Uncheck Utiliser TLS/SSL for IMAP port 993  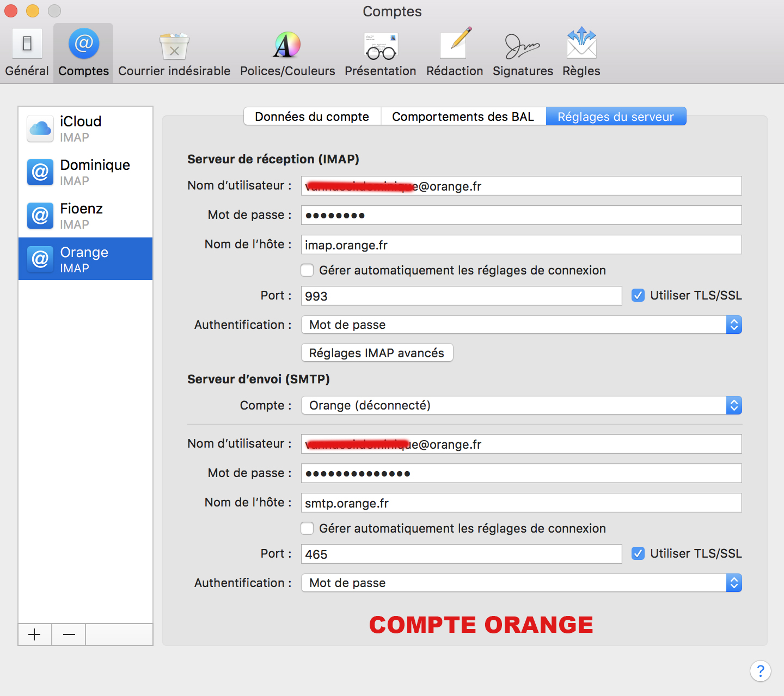click(x=638, y=296)
